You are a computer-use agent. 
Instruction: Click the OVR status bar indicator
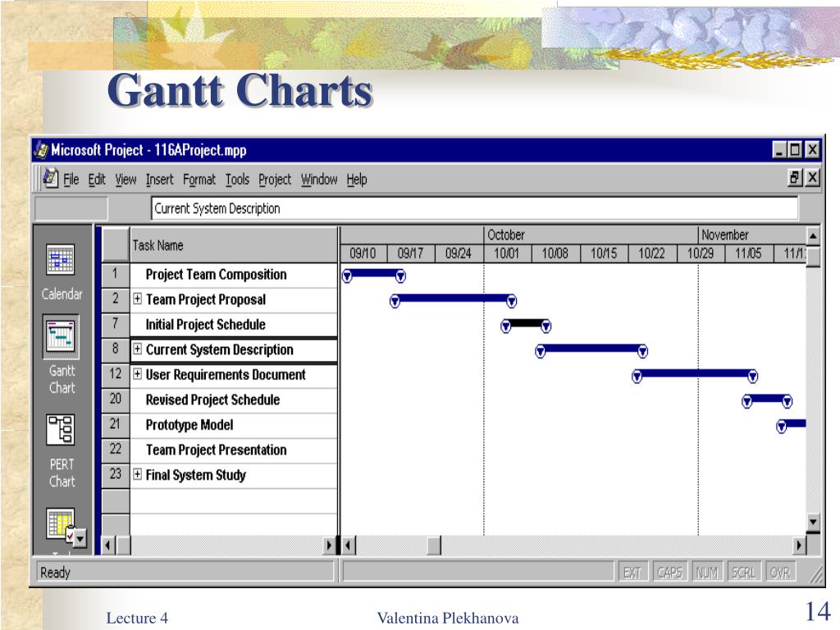[780, 573]
